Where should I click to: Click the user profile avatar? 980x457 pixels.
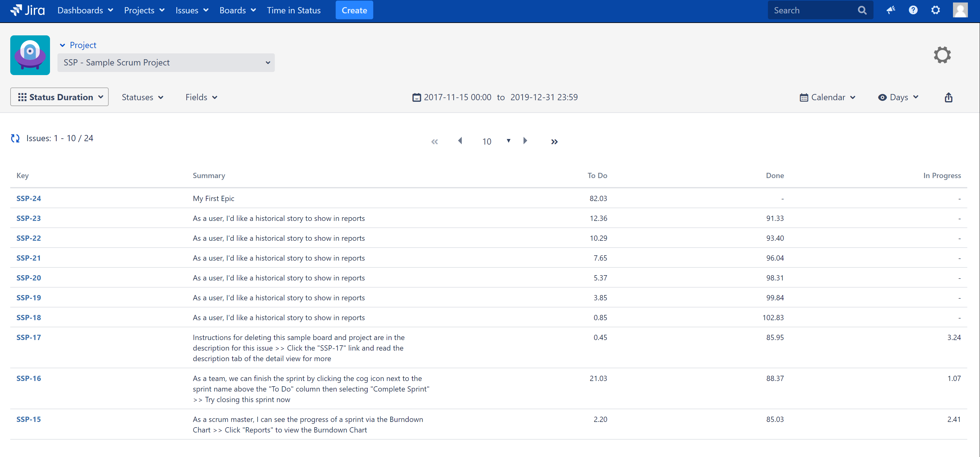click(960, 10)
